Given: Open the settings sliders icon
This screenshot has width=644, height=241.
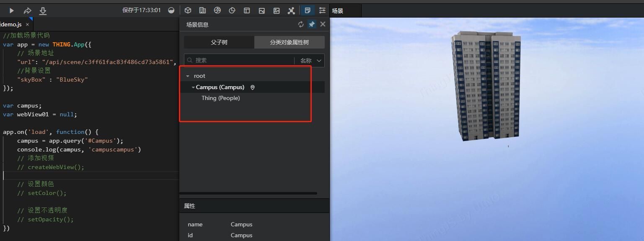Looking at the screenshot, I should pyautogui.click(x=322, y=10).
